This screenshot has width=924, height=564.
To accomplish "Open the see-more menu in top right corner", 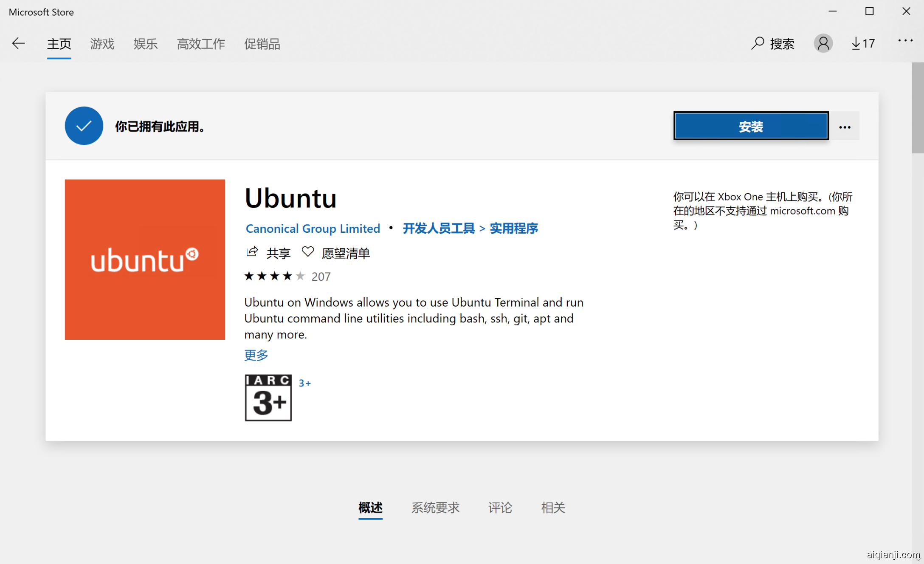I will pos(905,40).
